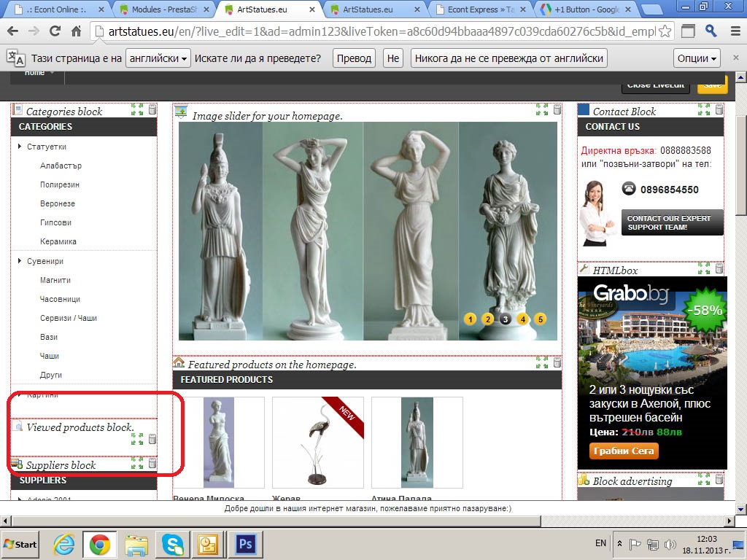Move the HTMLbox block with arrows icon
Image resolution: width=747 pixels, height=560 pixels.
704,269
